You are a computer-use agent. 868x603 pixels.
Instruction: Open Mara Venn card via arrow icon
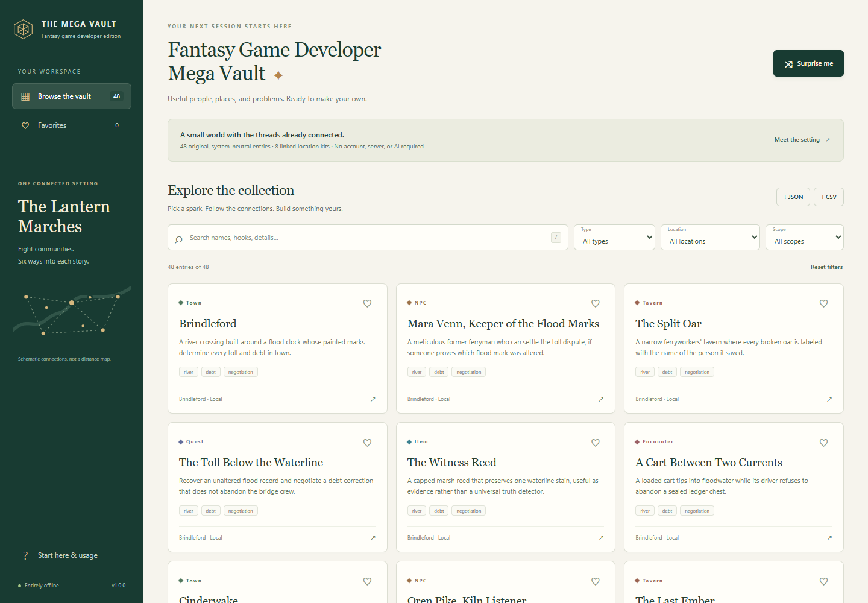click(x=601, y=399)
